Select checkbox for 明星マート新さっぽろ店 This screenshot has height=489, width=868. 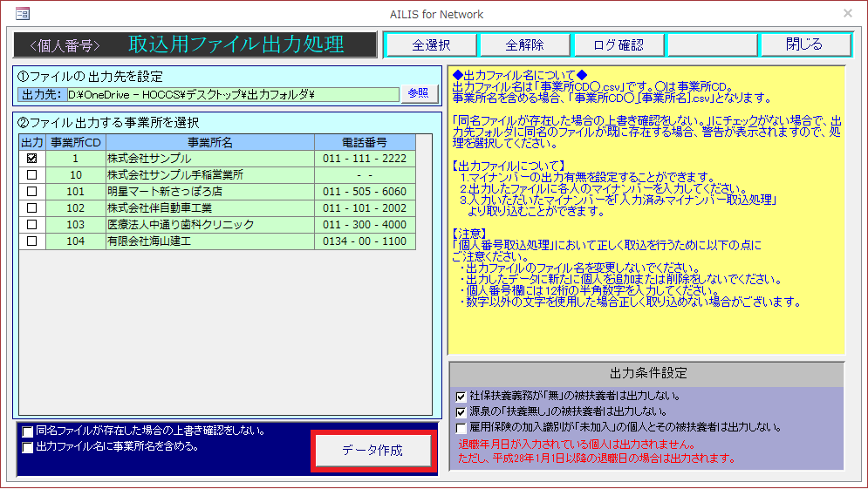click(32, 192)
